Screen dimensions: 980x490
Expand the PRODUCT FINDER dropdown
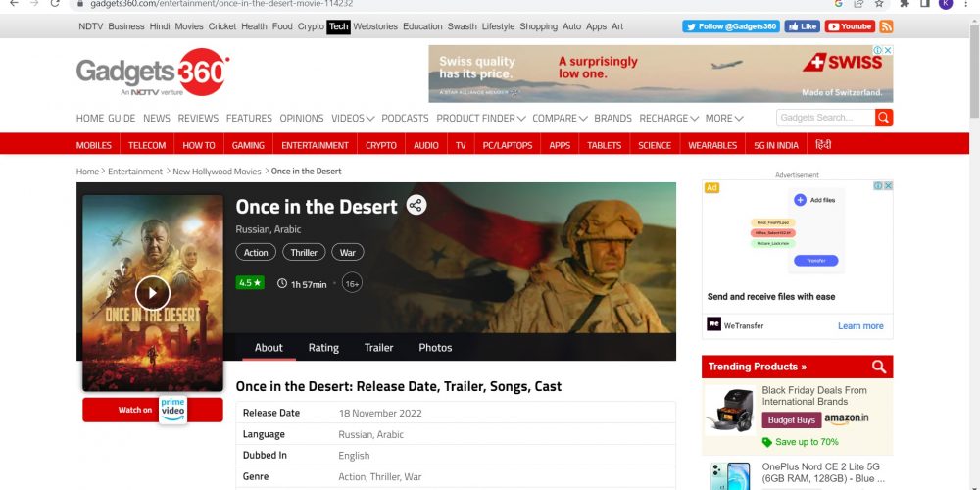pyautogui.click(x=480, y=119)
